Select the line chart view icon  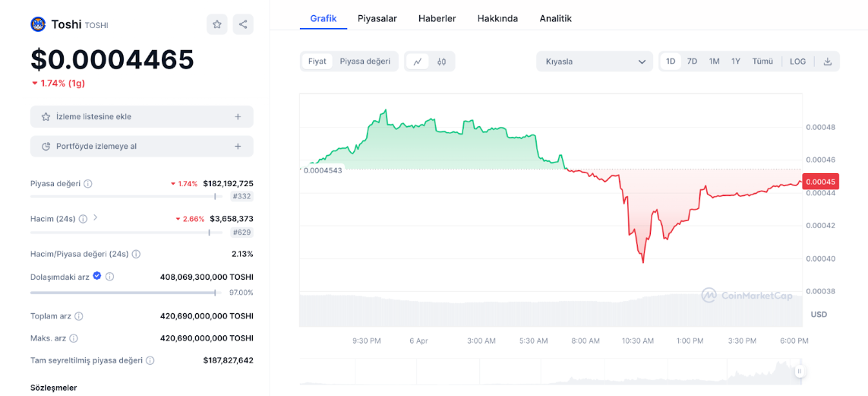pos(418,62)
